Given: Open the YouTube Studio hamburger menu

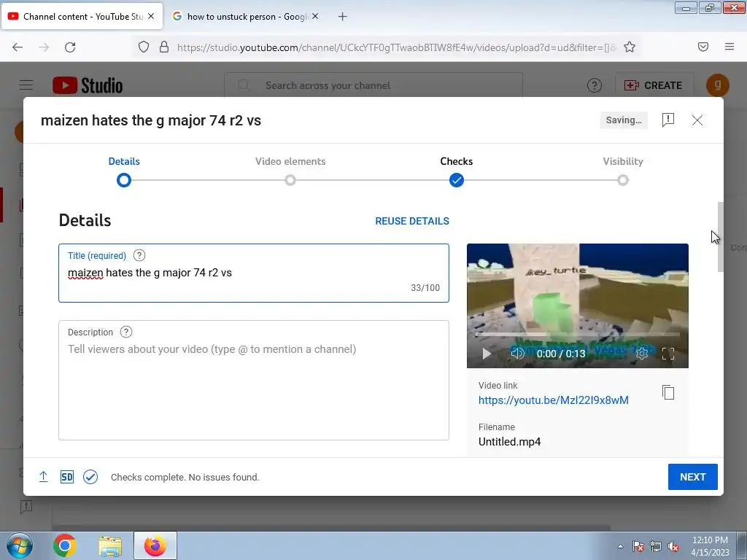Looking at the screenshot, I should 26,85.
